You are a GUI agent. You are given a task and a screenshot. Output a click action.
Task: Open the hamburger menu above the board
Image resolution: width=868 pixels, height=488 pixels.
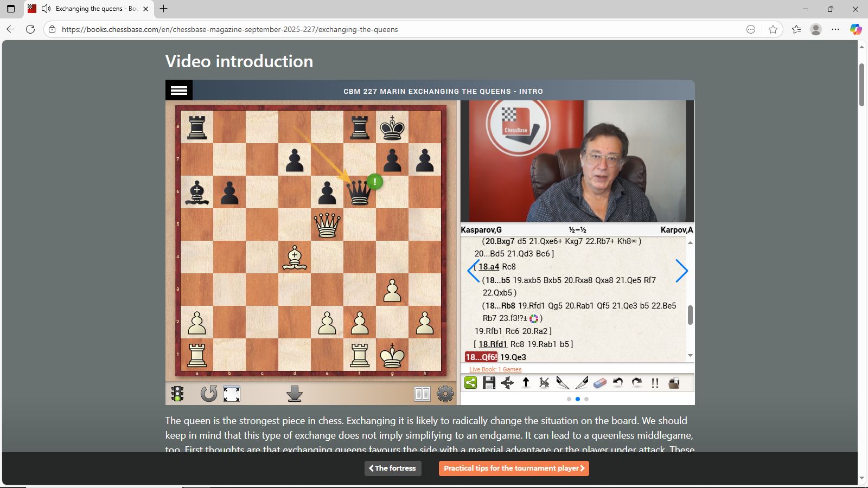click(179, 91)
